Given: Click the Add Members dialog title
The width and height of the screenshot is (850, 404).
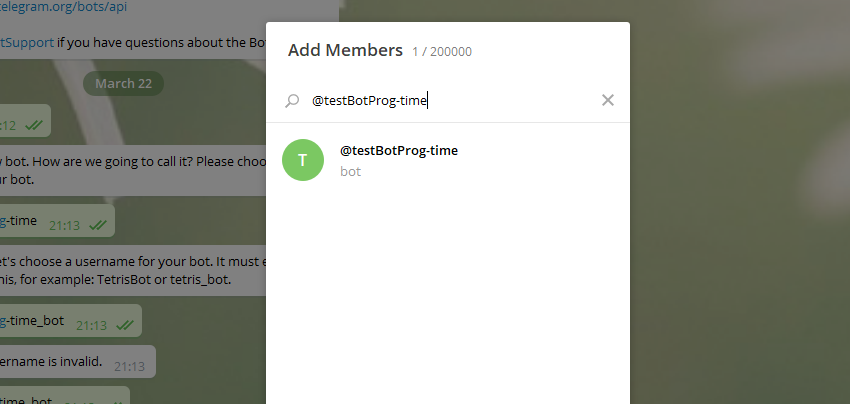Looking at the screenshot, I should click(x=345, y=50).
